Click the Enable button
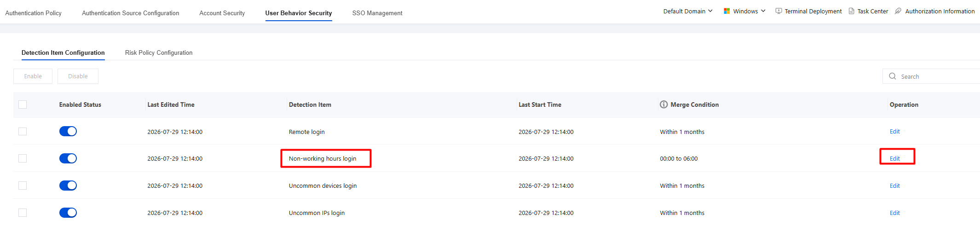The image size is (980, 238). click(33, 76)
